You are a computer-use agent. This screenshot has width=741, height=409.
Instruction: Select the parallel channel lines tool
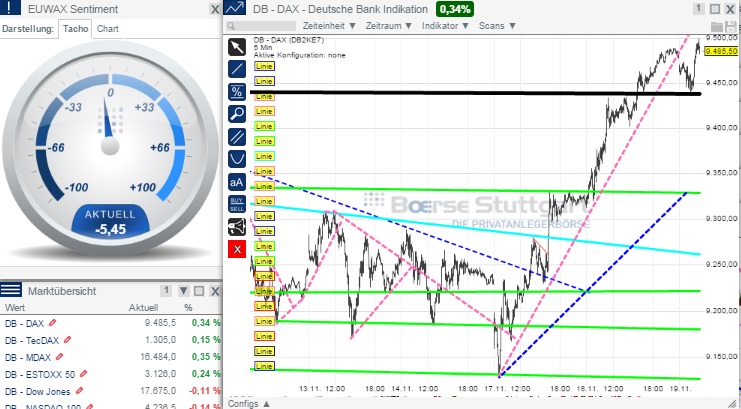coord(237,137)
